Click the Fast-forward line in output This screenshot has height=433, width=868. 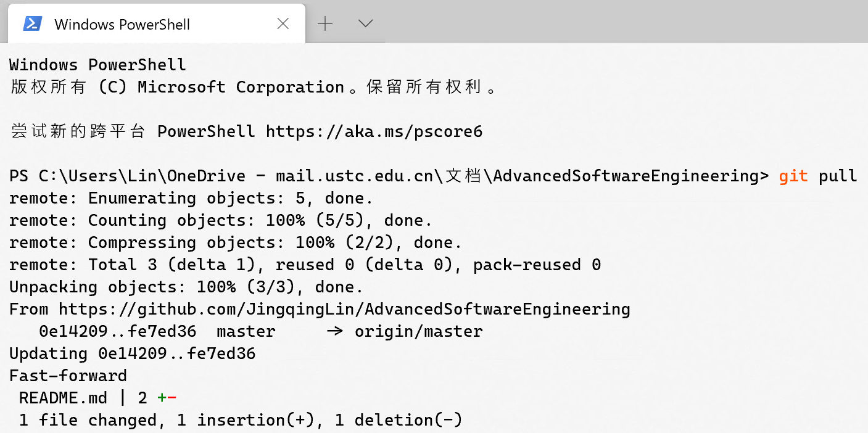click(68, 376)
